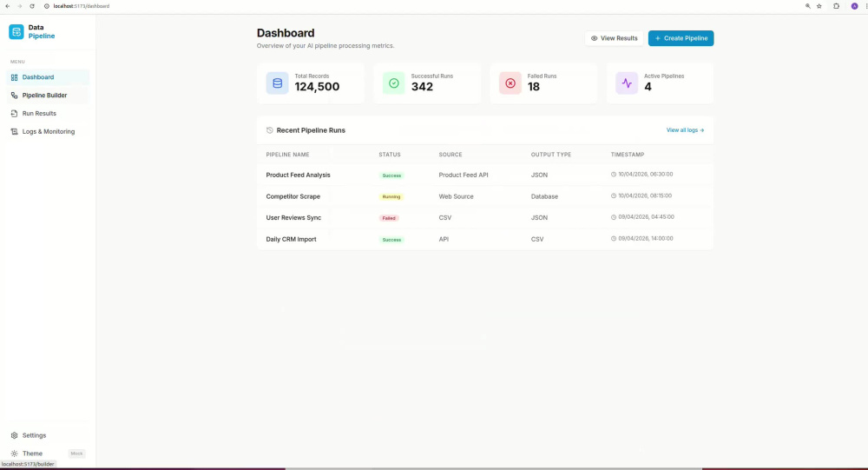Go to Run Results in sidebar
The image size is (868, 470).
point(48,113)
